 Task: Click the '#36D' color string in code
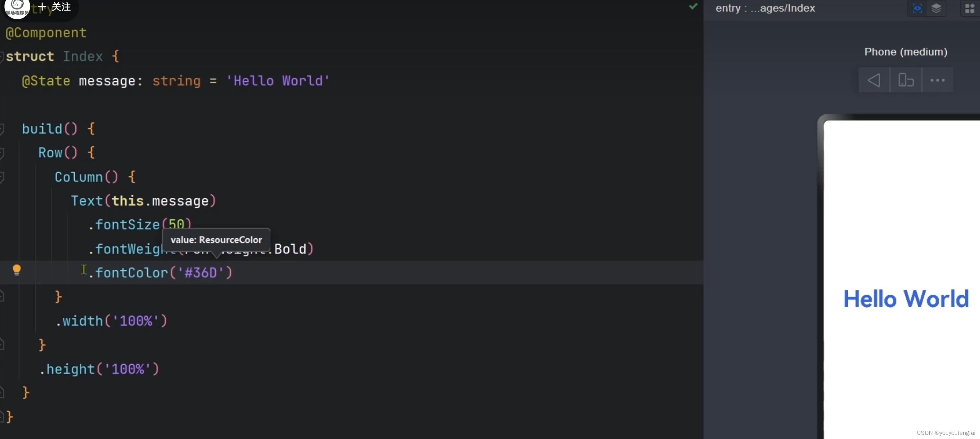(x=201, y=273)
